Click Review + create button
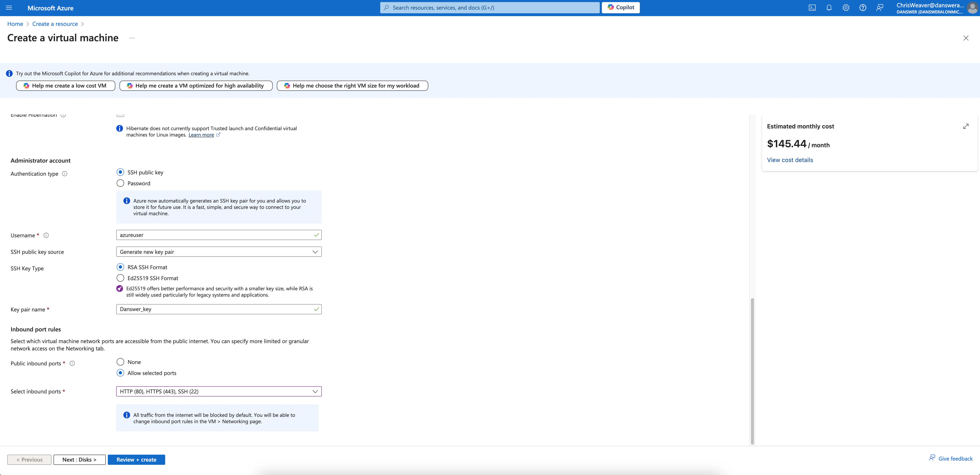 pos(136,459)
